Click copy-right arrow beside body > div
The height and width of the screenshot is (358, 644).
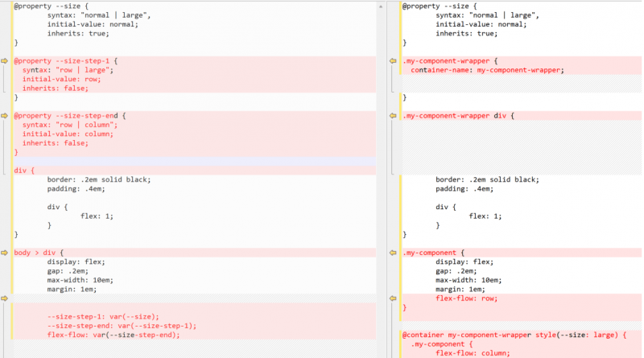[x=5, y=253]
